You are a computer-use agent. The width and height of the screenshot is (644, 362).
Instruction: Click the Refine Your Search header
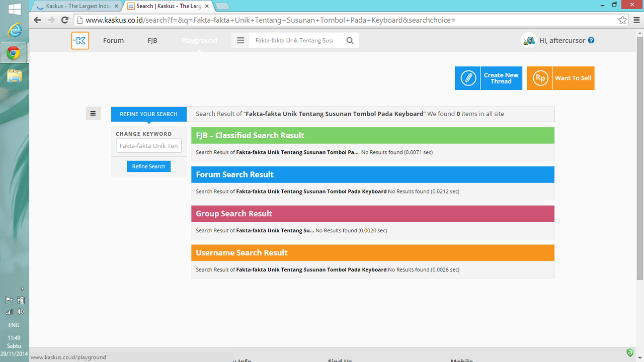(148, 114)
